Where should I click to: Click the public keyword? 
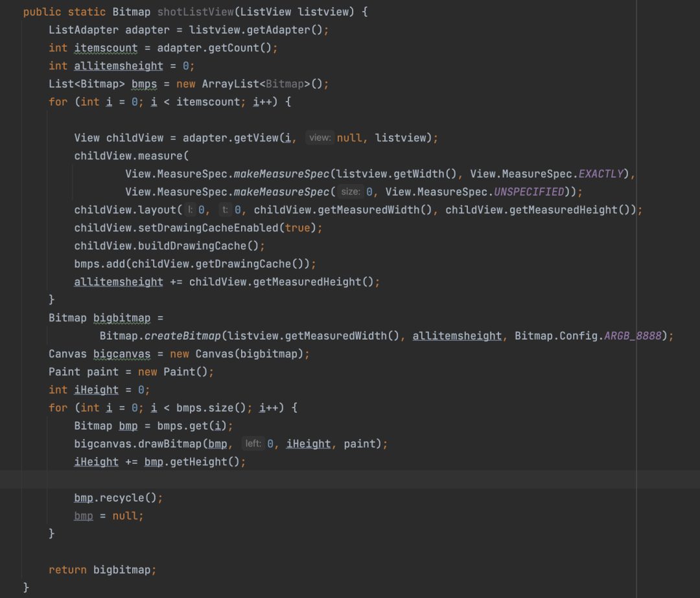42,12
